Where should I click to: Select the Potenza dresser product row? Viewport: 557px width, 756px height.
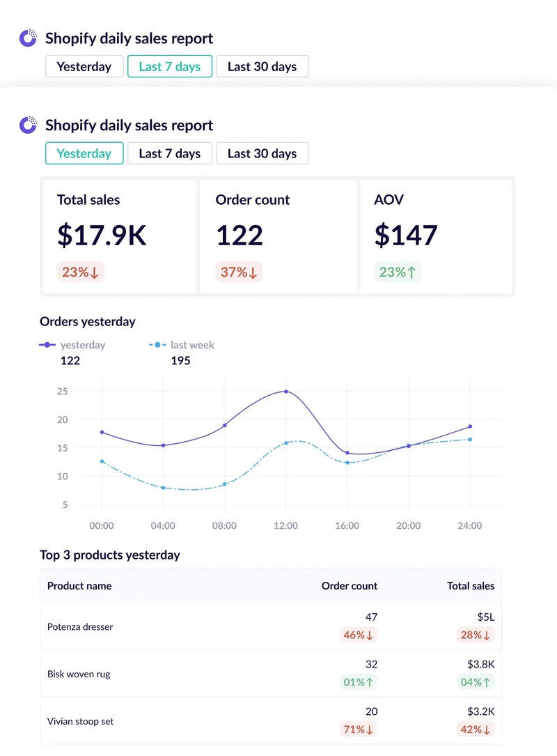209,626
